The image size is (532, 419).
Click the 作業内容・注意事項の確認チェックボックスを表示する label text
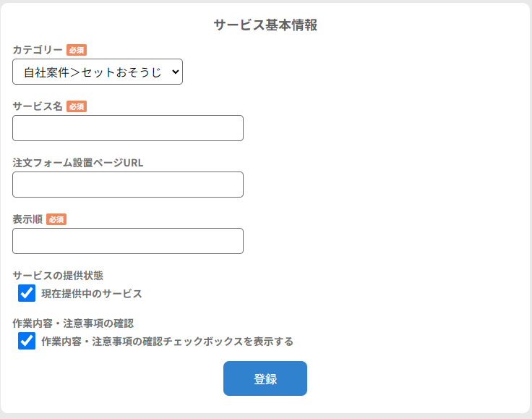click(x=167, y=342)
